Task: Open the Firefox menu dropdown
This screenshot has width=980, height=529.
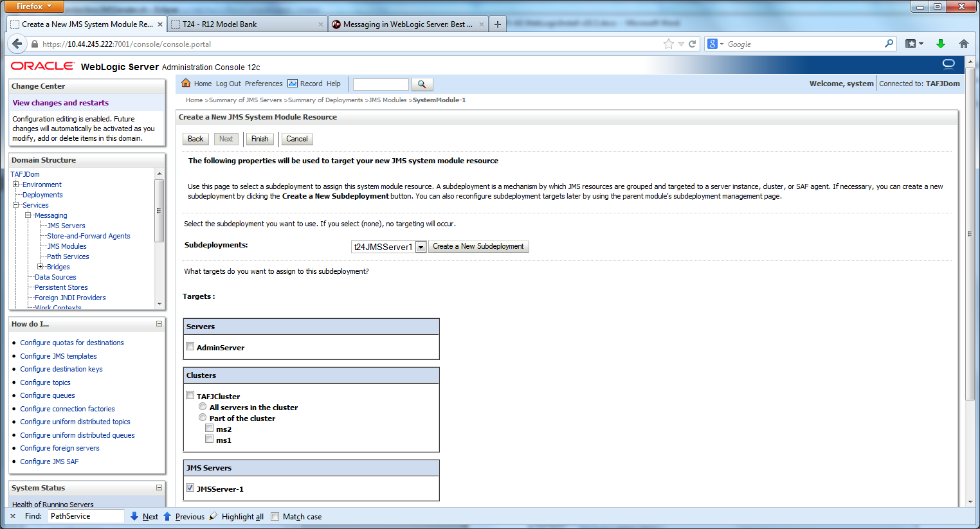Action: [x=34, y=6]
